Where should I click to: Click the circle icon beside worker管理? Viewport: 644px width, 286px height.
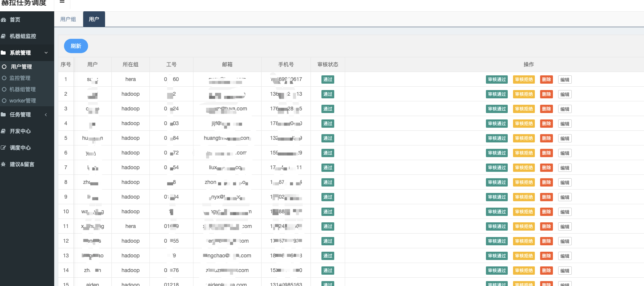pyautogui.click(x=4, y=101)
